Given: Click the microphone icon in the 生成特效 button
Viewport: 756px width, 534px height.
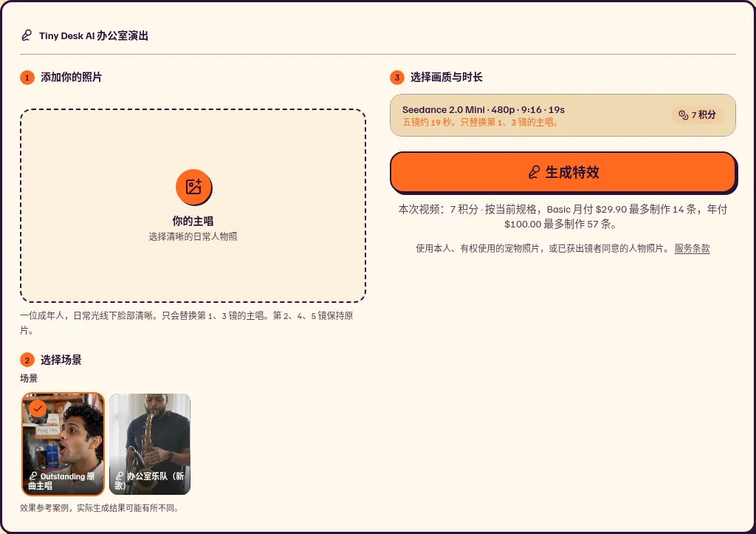Looking at the screenshot, I should tap(535, 172).
